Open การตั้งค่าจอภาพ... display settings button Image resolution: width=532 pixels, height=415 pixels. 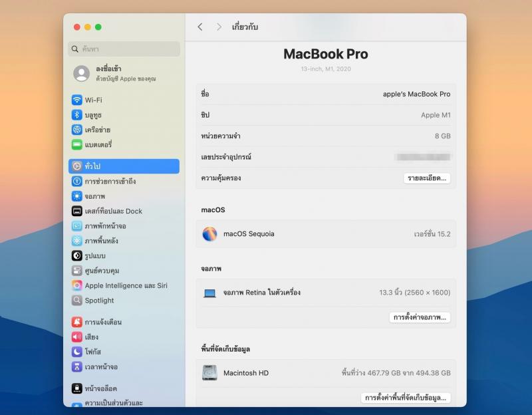pyautogui.click(x=420, y=317)
